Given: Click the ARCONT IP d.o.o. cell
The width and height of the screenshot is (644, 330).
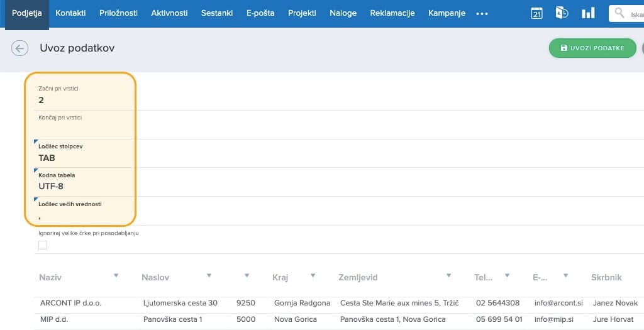Looking at the screenshot, I should coord(70,303).
